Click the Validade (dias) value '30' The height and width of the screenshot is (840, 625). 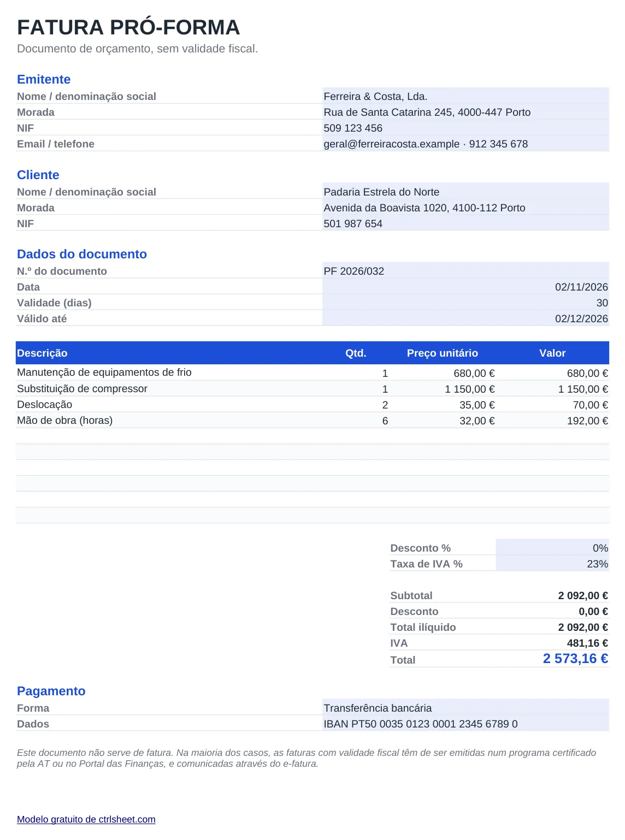pos(602,303)
